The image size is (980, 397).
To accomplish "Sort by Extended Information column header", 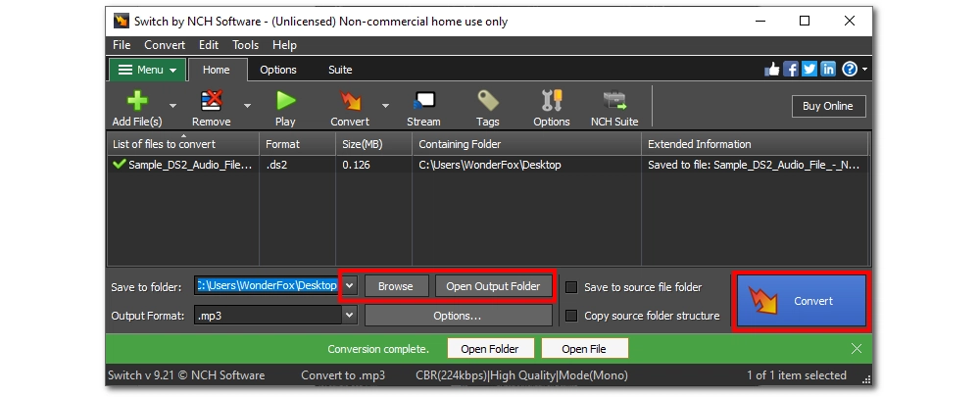I will (x=755, y=144).
